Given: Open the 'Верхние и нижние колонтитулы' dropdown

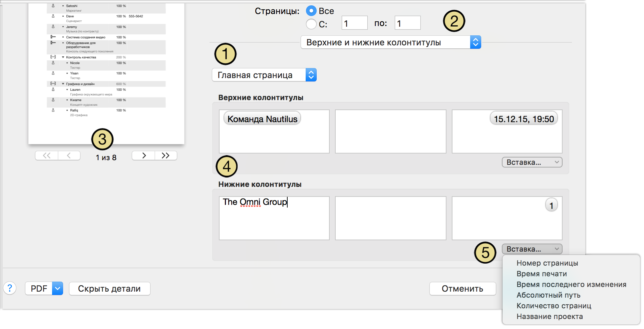Looking at the screenshot, I should click(x=391, y=42).
